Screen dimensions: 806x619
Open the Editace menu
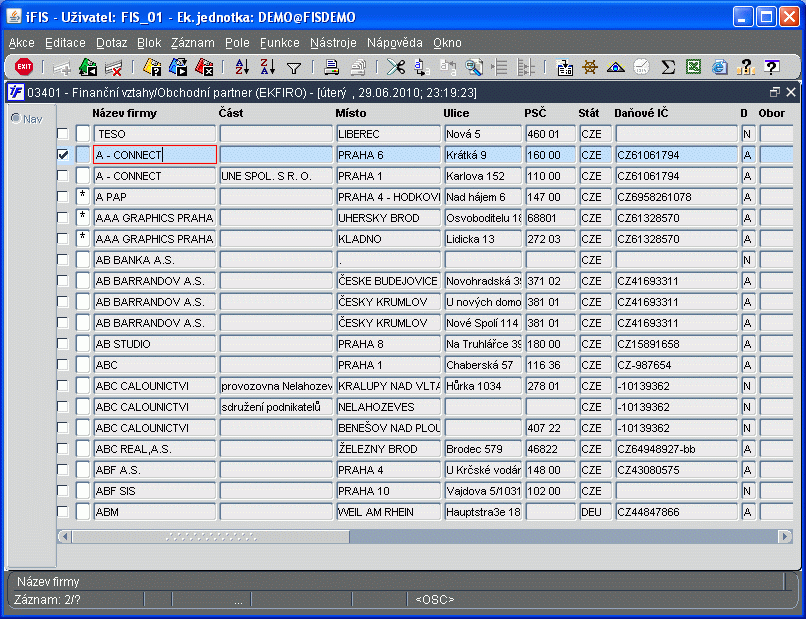coord(65,43)
